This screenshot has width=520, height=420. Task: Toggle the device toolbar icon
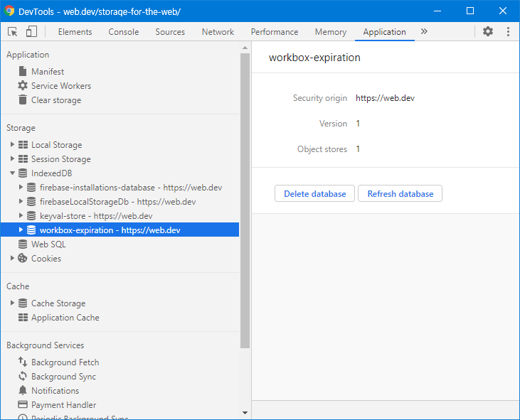click(31, 32)
